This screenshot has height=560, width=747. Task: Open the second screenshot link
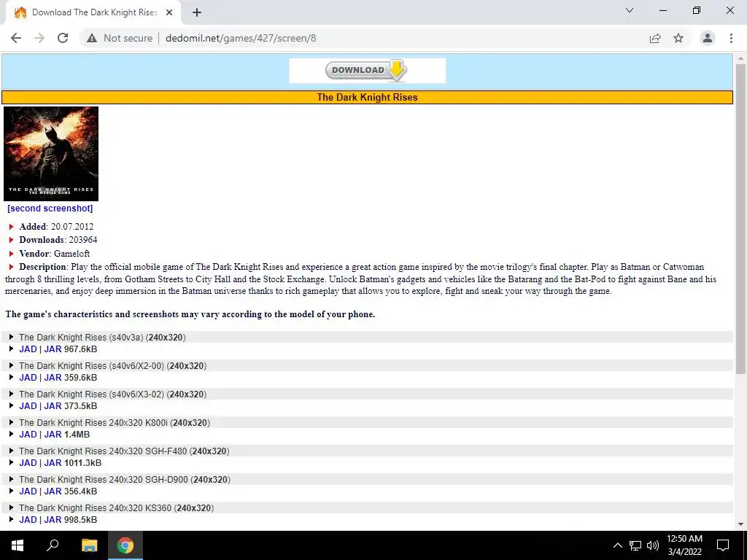[50, 208]
